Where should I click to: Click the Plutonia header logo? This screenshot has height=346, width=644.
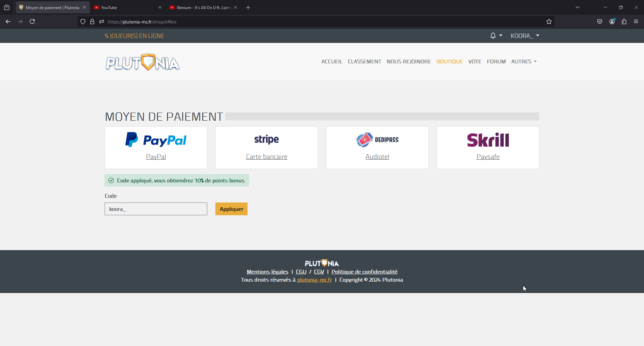click(x=143, y=62)
